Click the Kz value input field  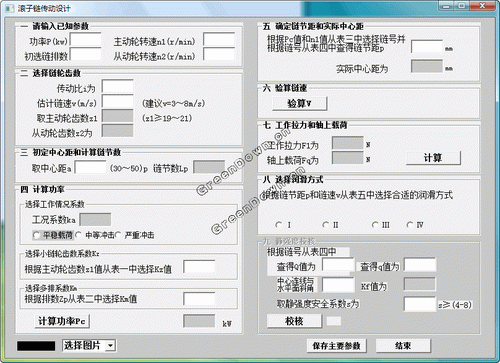point(199,267)
